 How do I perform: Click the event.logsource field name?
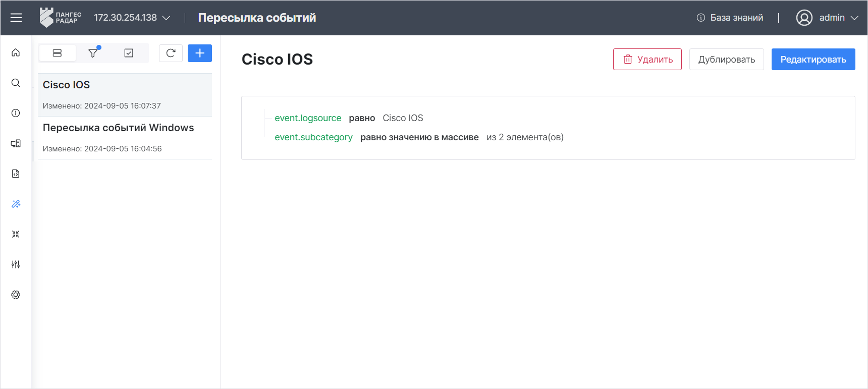tap(308, 118)
